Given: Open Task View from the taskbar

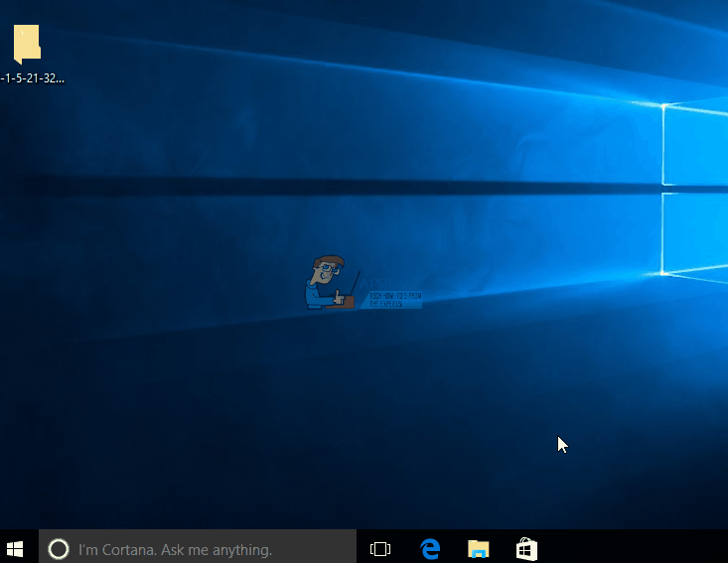Looking at the screenshot, I should [380, 549].
